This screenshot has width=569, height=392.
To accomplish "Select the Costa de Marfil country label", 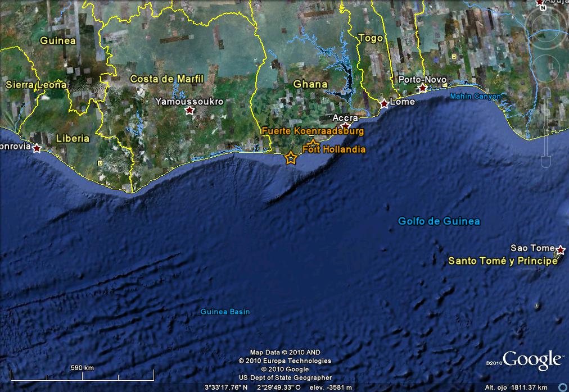I will pos(166,79).
